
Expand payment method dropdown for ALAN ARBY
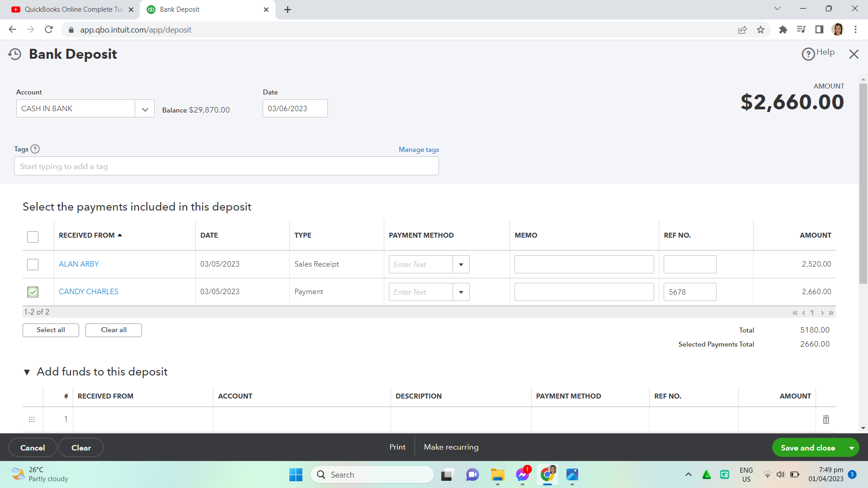pos(461,264)
